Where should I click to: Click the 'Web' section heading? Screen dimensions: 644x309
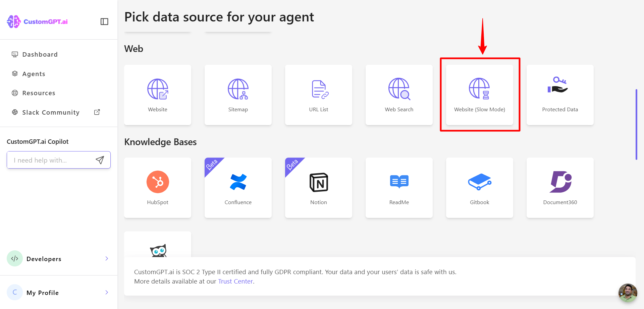[134, 49]
